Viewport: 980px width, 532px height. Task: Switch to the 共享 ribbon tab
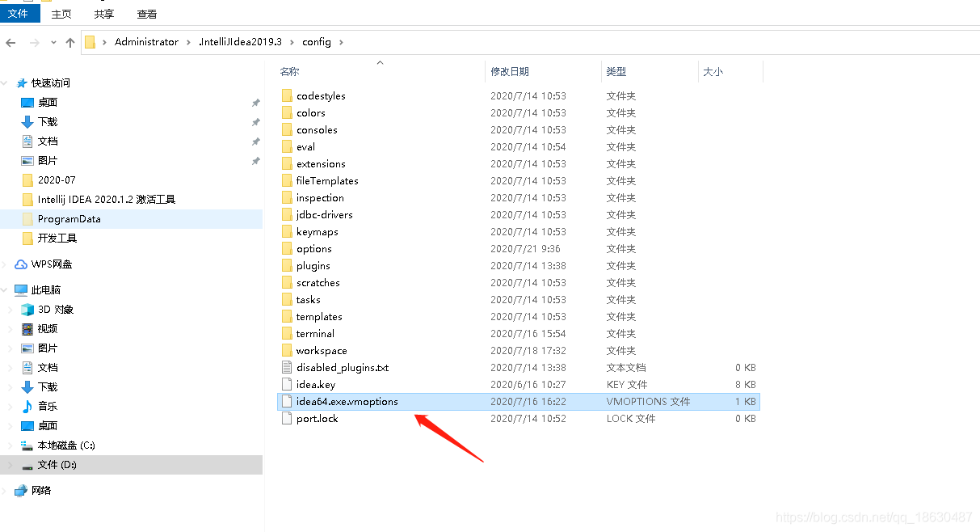pos(103,14)
